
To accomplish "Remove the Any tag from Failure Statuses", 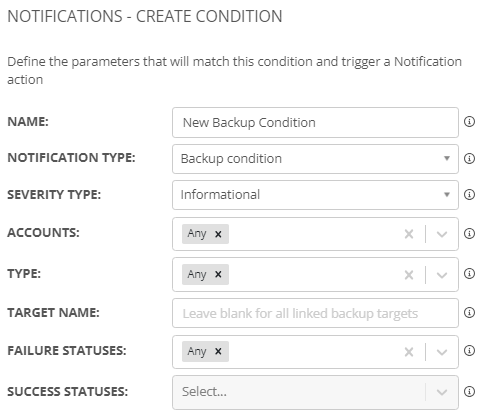I will point(218,351).
